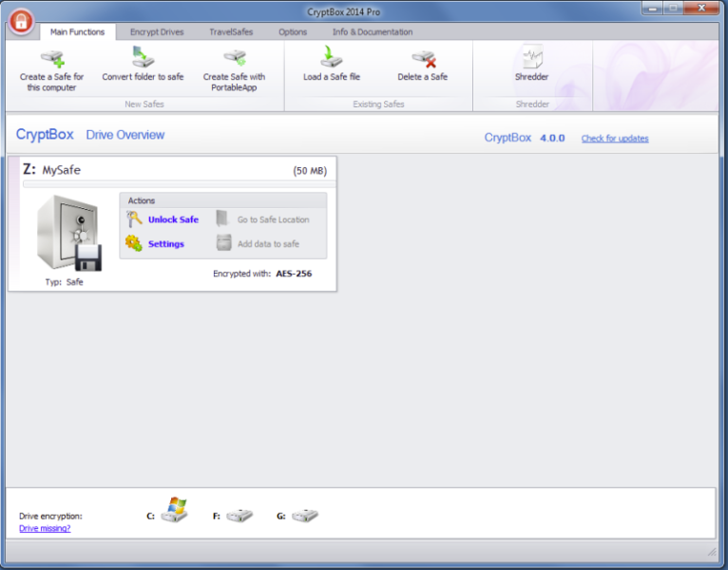Screen dimensions: 728x570
Task: Click Add data to safe
Action: (268, 244)
